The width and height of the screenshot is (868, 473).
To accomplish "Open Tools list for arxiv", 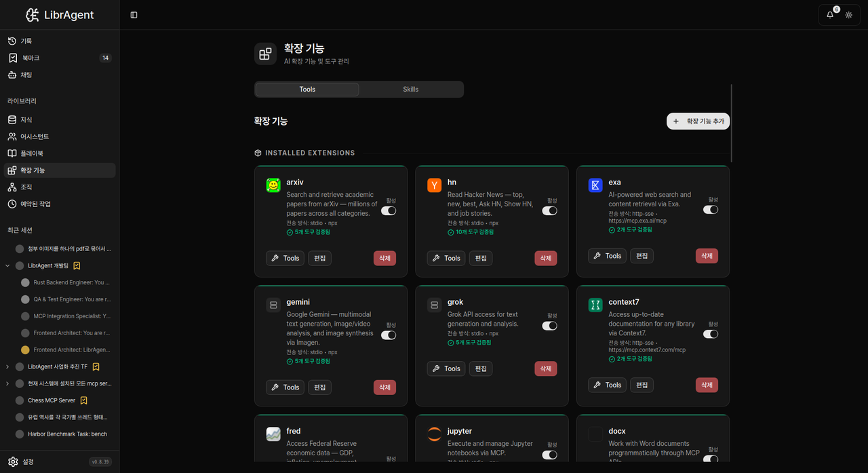I will [x=285, y=258].
